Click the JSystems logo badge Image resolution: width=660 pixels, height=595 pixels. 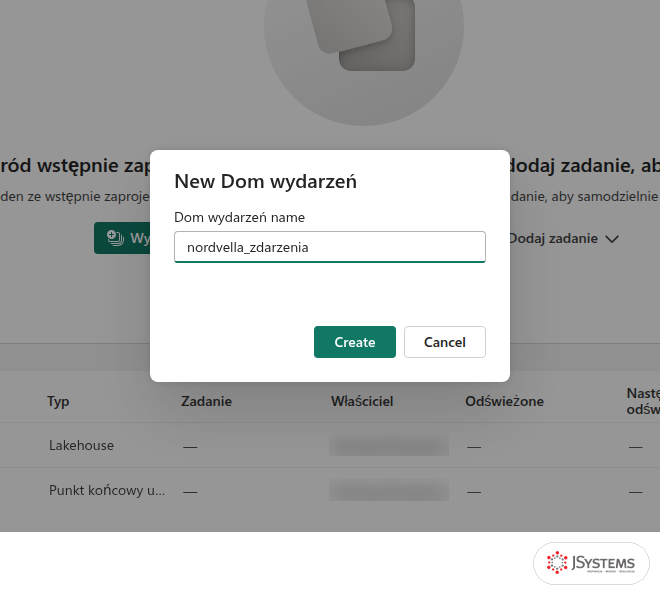(591, 563)
